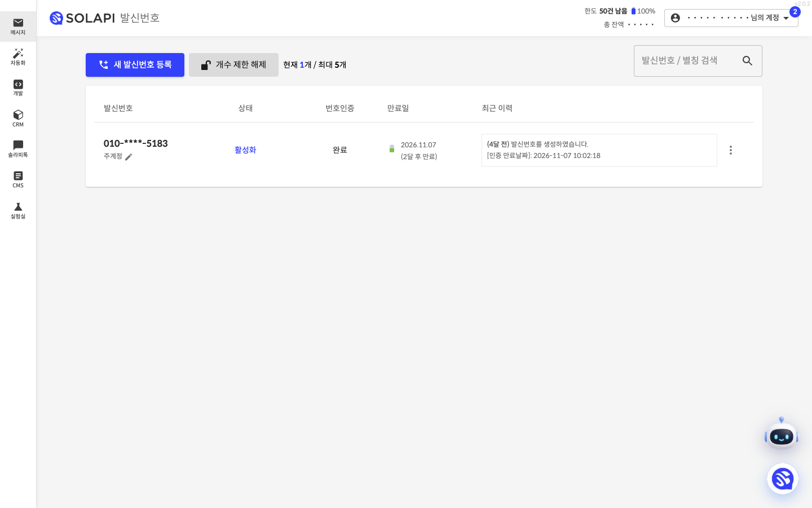
Task: Click the 상태 column header
Action: tap(245, 108)
